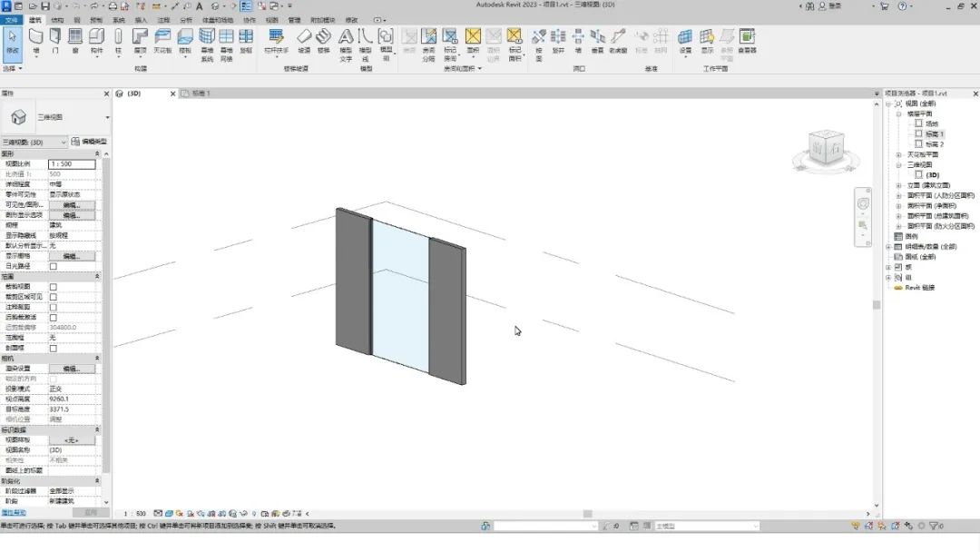Open the File (文件) menu tab
This screenshot has height=552, width=980.
coord(11,20)
